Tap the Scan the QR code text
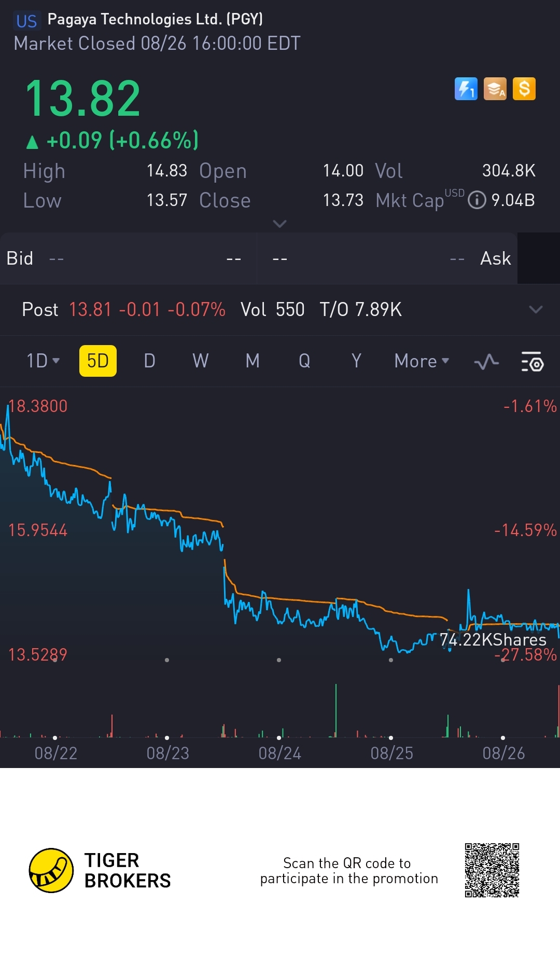 [349, 871]
